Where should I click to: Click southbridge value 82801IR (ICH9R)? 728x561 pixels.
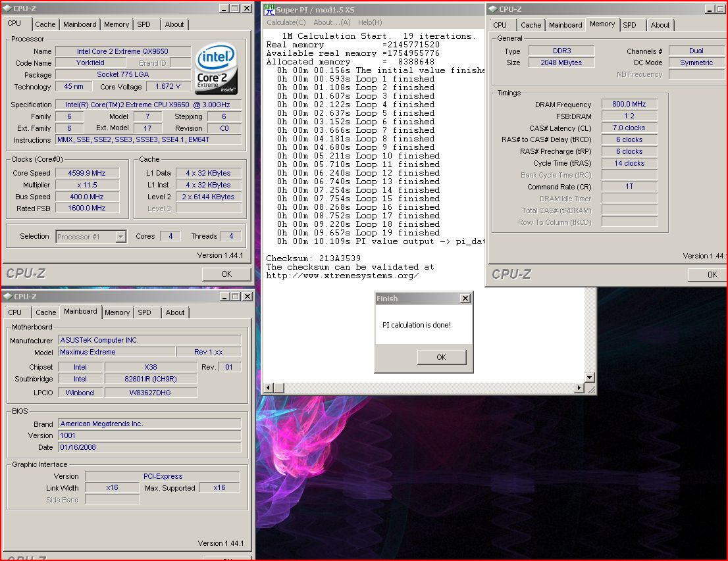point(151,379)
